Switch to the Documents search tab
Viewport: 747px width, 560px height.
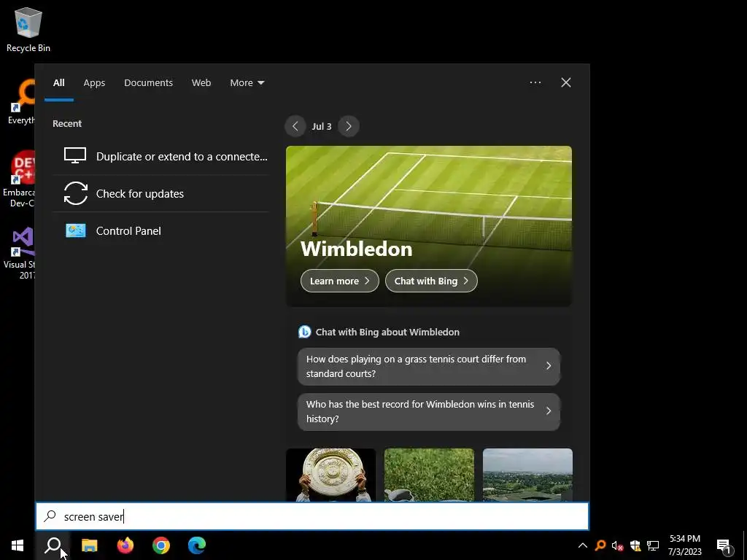pos(148,83)
